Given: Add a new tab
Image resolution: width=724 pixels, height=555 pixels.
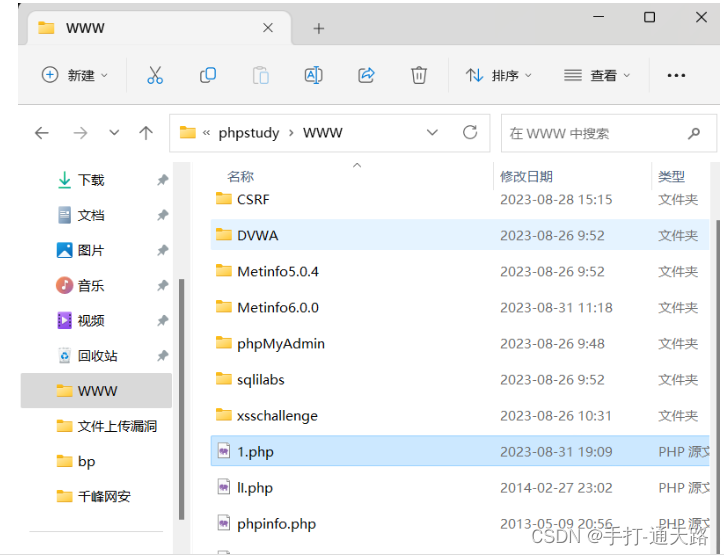Looking at the screenshot, I should tap(319, 29).
